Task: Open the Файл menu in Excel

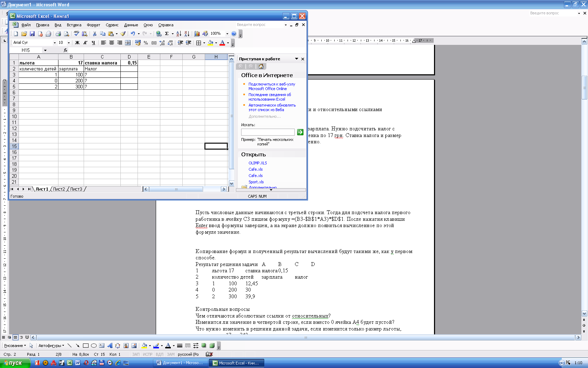Action: 26,25
